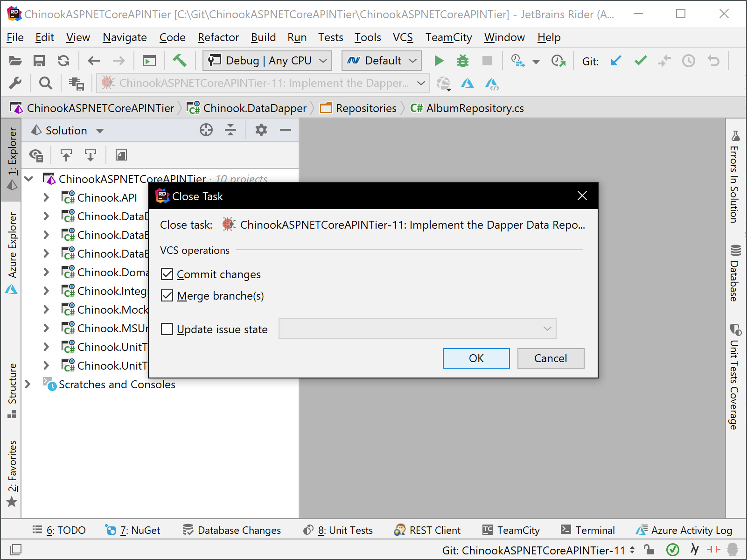Open Errors In Solution side tab

[735, 176]
